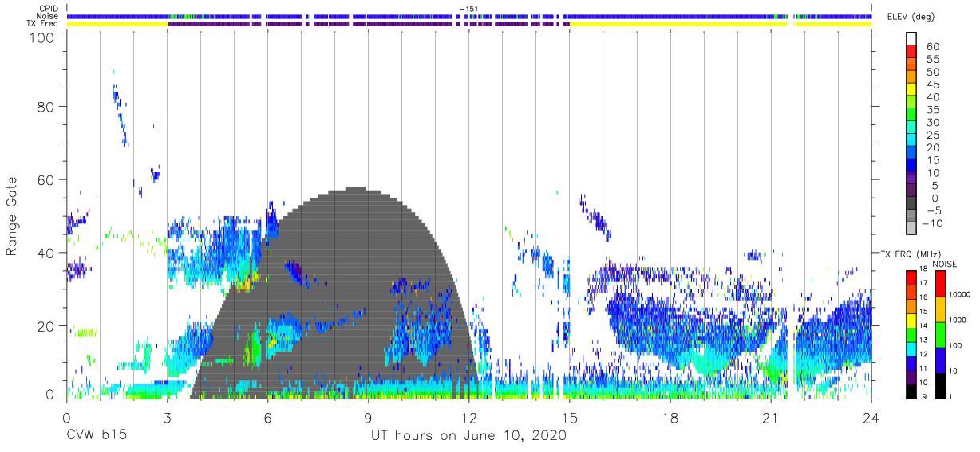
Task: Click the green 30-35 segment of ELEV colorbar
Action: tap(911, 116)
